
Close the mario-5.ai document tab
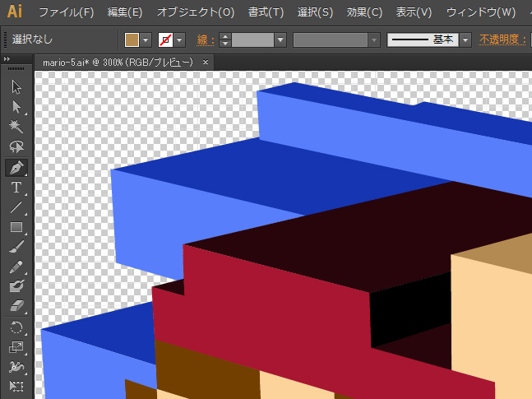tap(206, 63)
